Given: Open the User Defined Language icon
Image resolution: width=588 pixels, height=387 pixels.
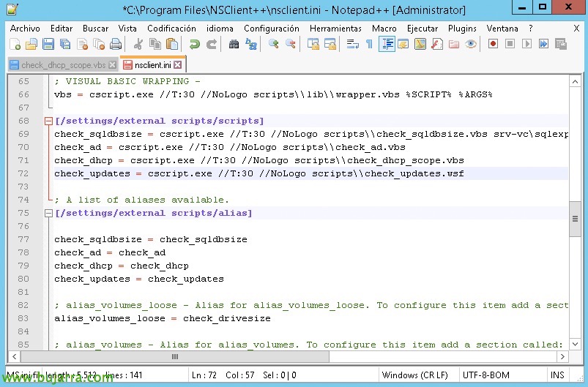Looking at the screenshot, I should pyautogui.click(x=403, y=44).
